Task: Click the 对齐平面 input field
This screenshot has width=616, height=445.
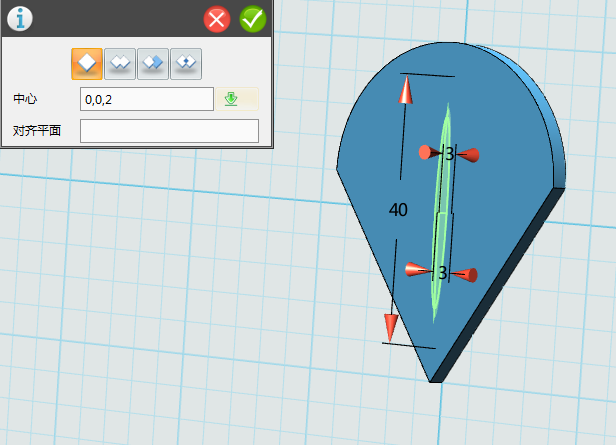Action: tap(169, 131)
